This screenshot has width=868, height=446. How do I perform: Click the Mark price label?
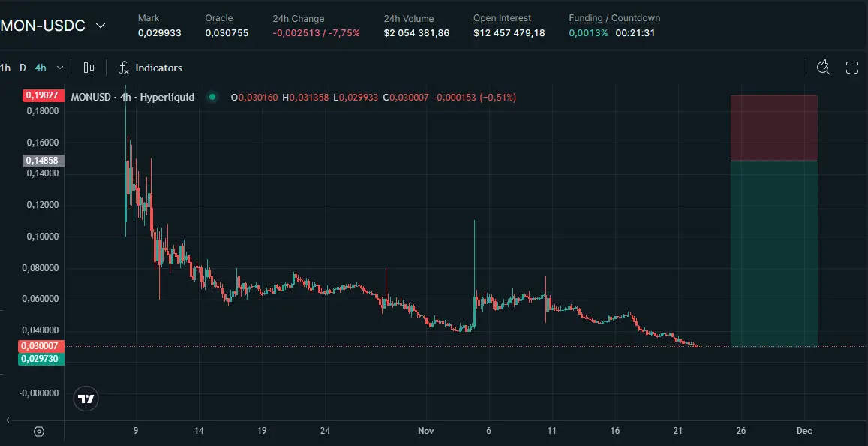click(149, 18)
